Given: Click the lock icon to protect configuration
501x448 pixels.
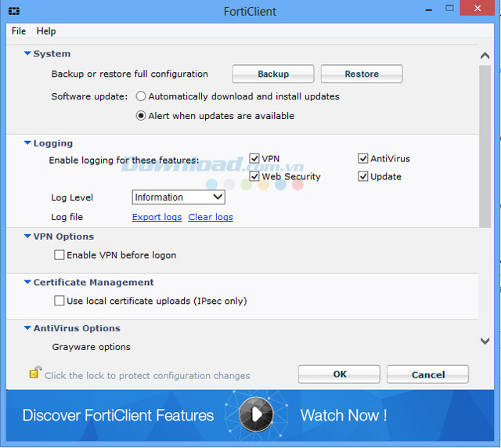Looking at the screenshot, I should (x=34, y=373).
